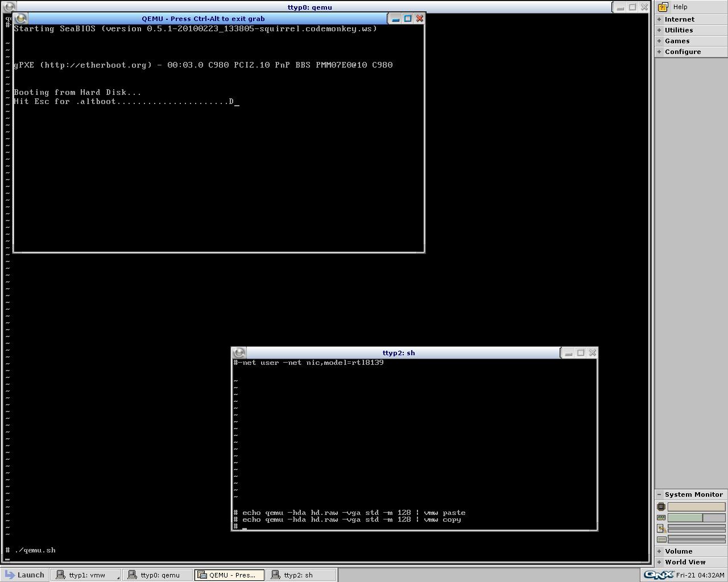Switch to ttyp0: qemu in the taskbar
This screenshot has width=728, height=582.
point(158,575)
